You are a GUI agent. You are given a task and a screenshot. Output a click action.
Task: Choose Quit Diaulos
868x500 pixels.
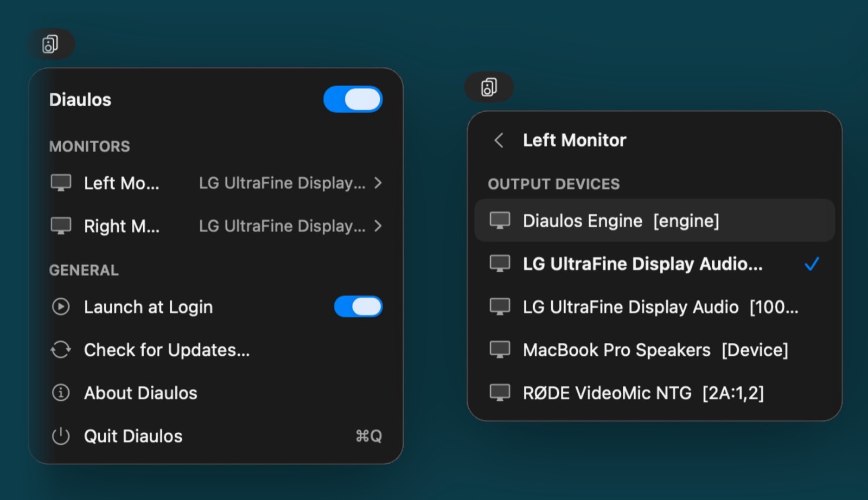tap(133, 437)
